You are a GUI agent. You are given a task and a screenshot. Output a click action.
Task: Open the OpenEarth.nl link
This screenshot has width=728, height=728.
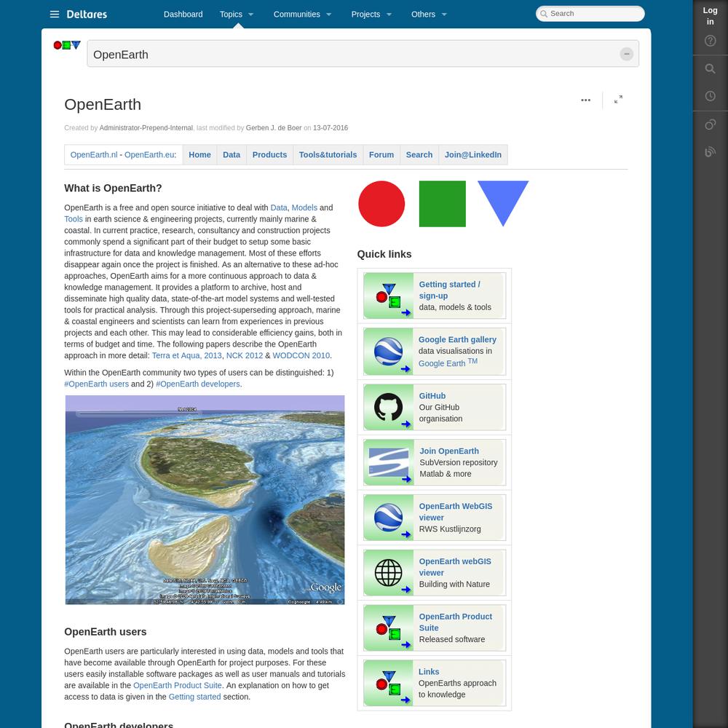point(94,154)
